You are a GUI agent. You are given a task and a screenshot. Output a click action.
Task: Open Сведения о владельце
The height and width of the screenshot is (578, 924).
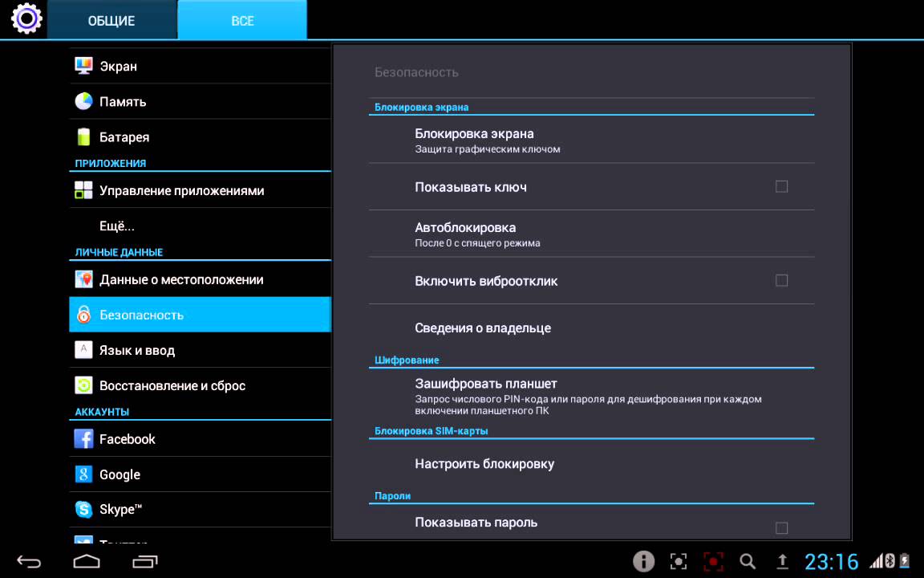[592, 328]
